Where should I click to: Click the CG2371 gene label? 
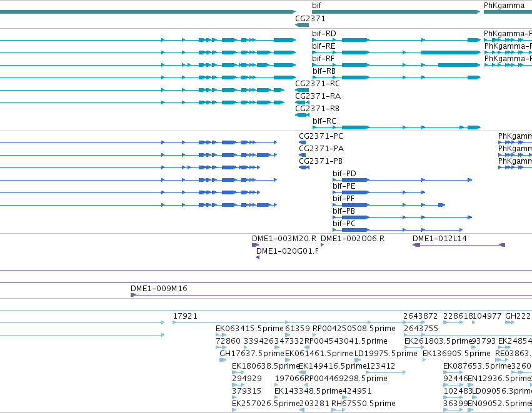point(310,19)
